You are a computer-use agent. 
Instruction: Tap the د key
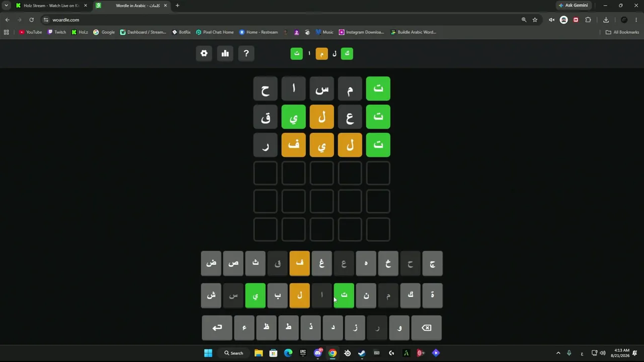(333, 328)
